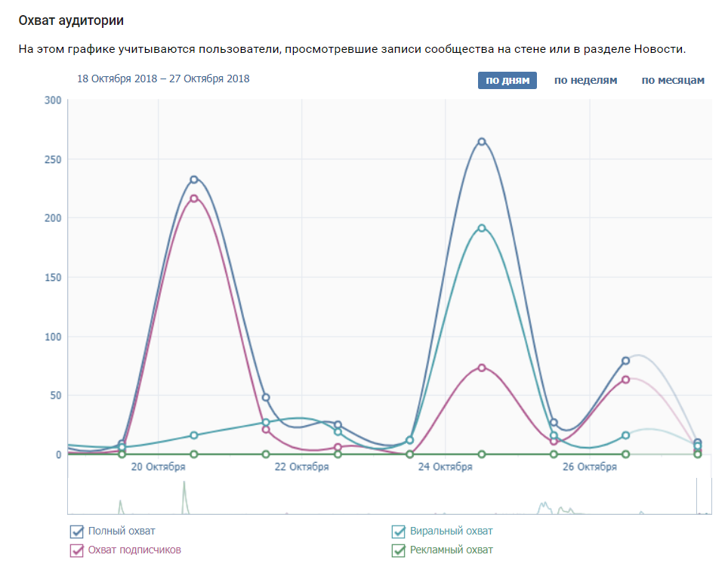
Task: Click the date range «18 Октября 2018 – 27 Октября 2018»
Action: tap(163, 79)
